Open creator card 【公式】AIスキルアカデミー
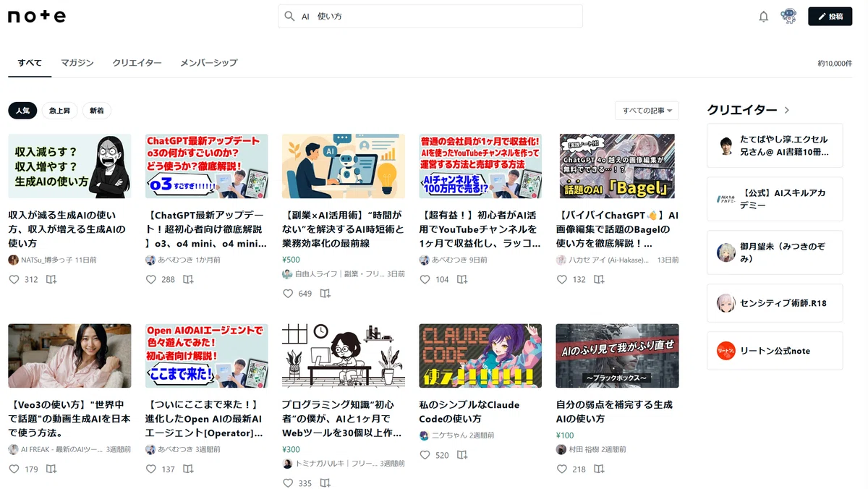 click(775, 199)
